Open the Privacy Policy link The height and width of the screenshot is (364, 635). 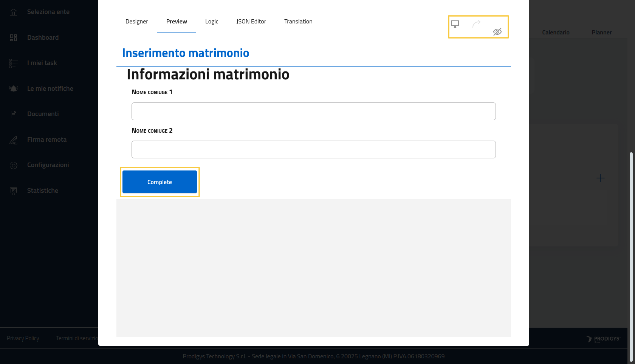pyautogui.click(x=23, y=338)
